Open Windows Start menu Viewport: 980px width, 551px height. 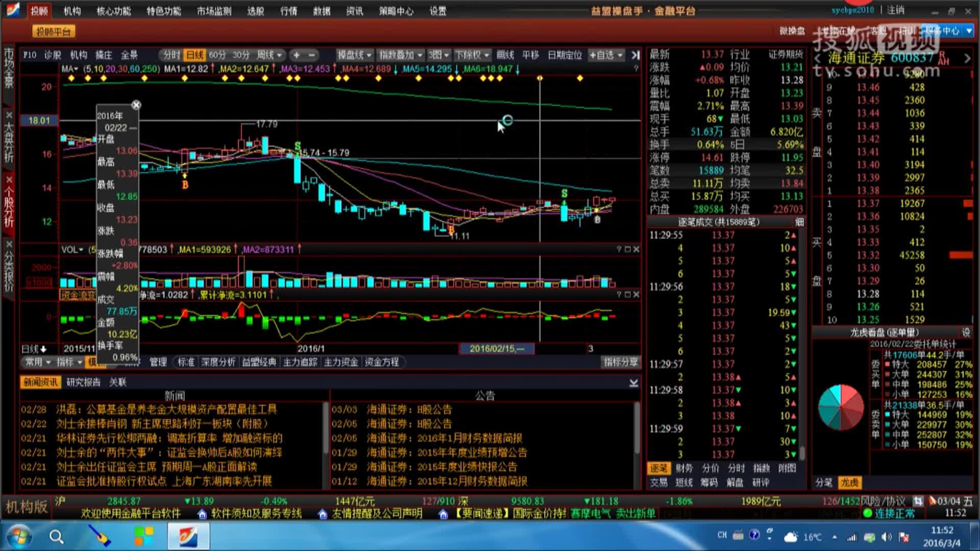[x=19, y=536]
